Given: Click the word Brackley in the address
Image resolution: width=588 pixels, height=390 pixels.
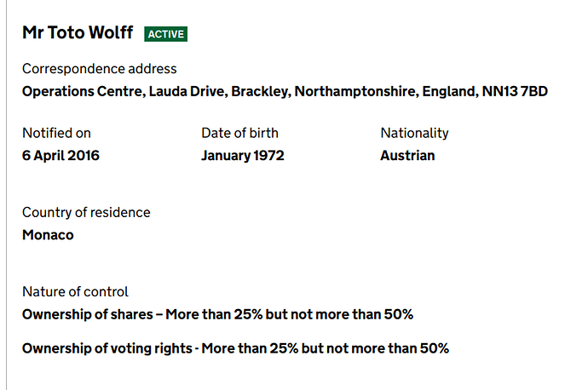Looking at the screenshot, I should (261, 91).
